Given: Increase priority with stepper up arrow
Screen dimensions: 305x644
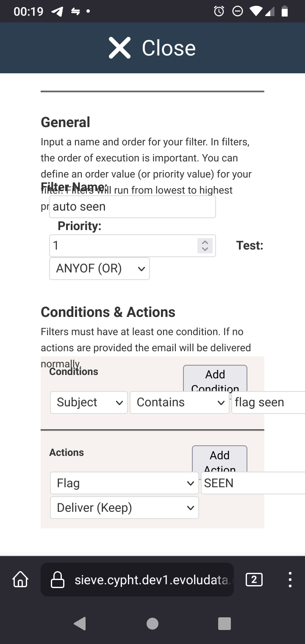Looking at the screenshot, I should click(205, 242).
